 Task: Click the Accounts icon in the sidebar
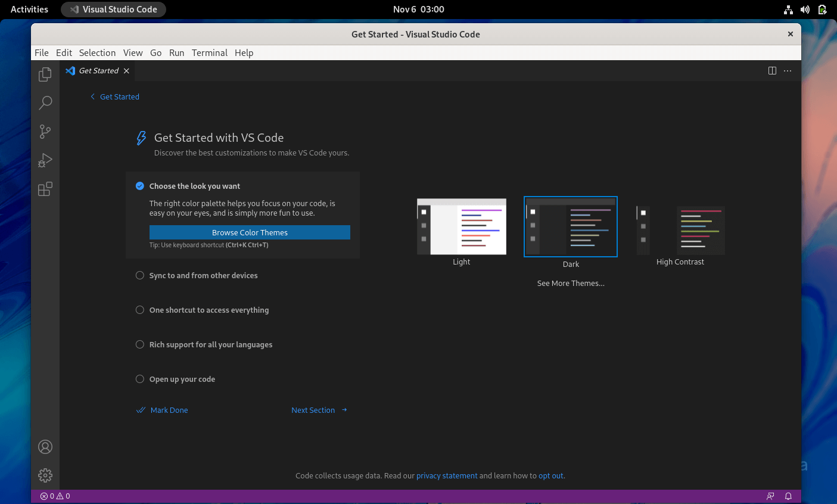click(45, 446)
